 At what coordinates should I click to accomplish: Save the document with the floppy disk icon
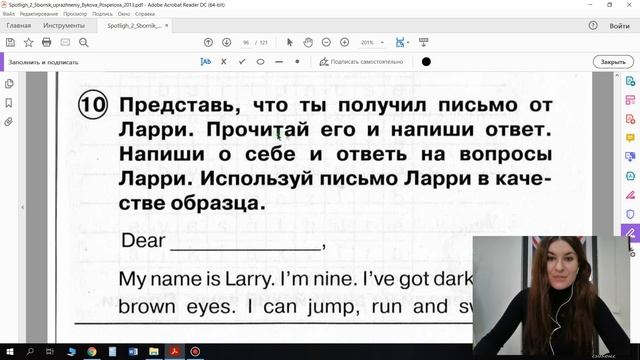(10, 42)
